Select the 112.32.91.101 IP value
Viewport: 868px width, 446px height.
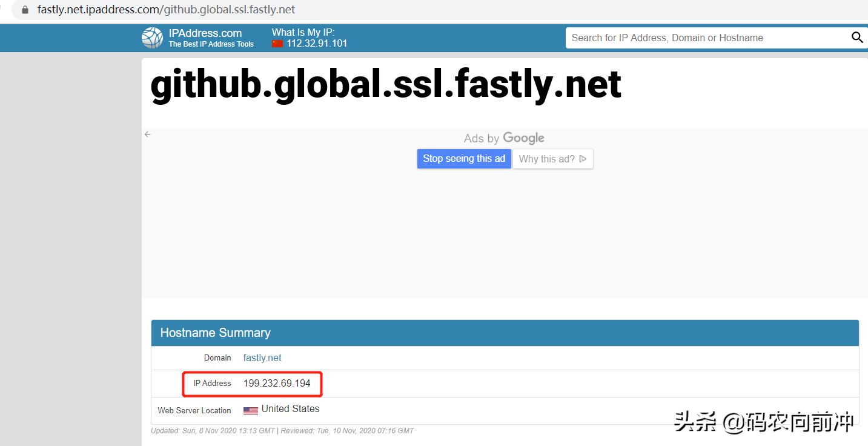click(317, 44)
